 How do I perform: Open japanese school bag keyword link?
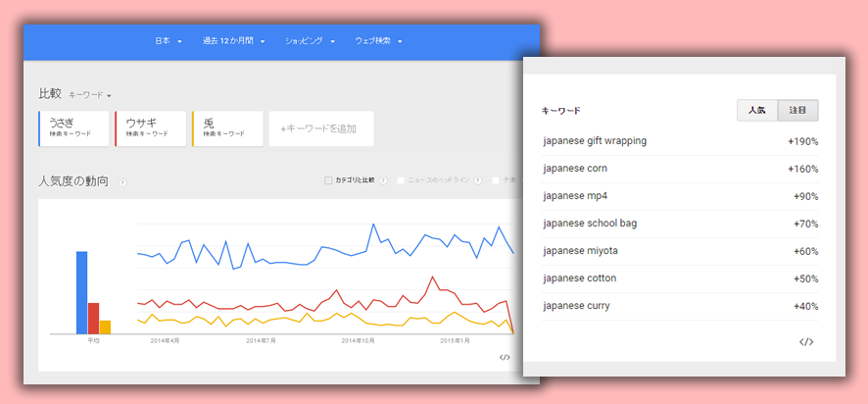tap(590, 224)
